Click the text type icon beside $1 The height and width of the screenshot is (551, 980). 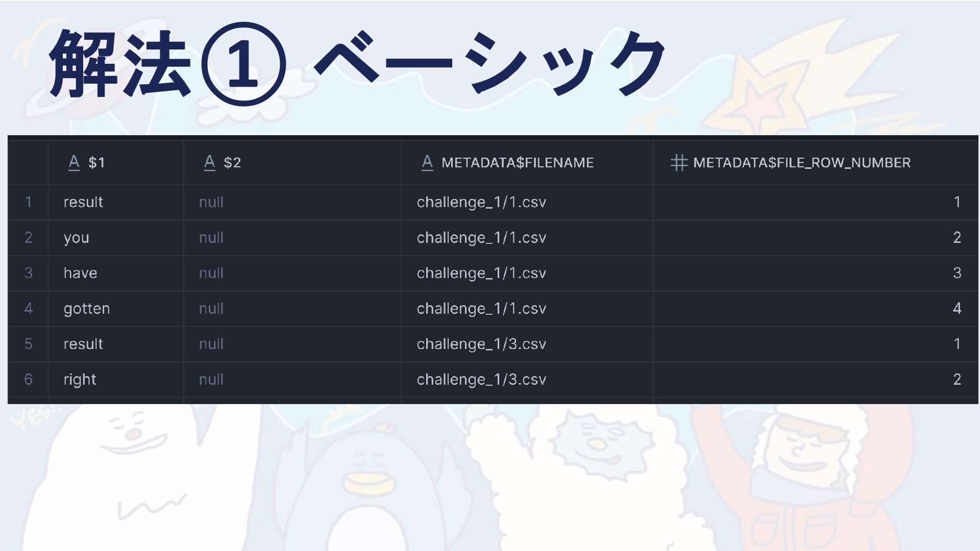pyautogui.click(x=74, y=163)
